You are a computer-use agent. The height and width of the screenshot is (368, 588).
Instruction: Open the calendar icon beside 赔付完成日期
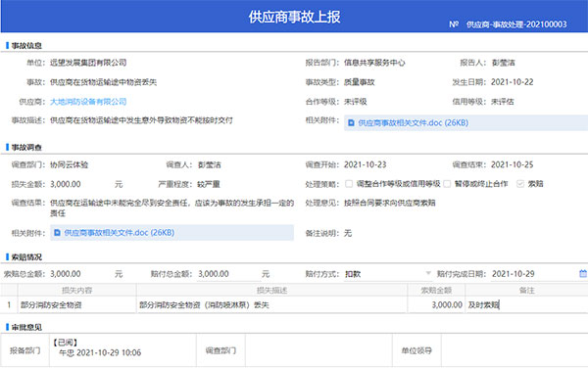[583, 274]
